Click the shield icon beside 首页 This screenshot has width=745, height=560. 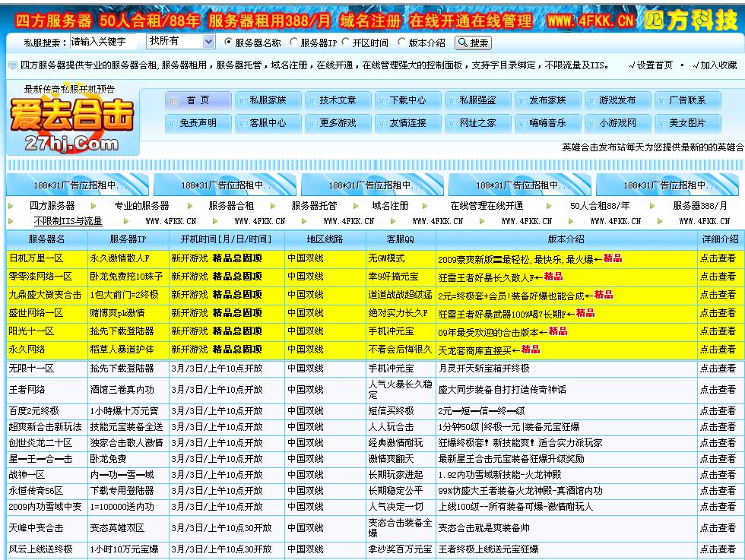tap(174, 101)
